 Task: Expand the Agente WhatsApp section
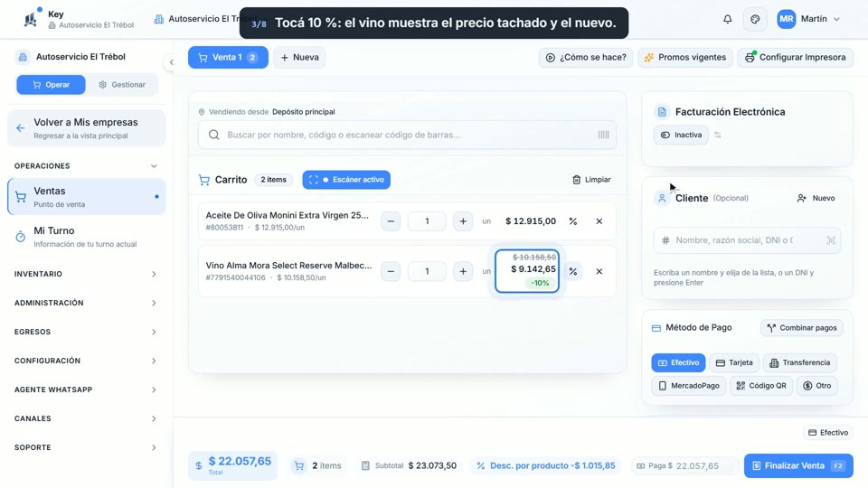[86, 389]
